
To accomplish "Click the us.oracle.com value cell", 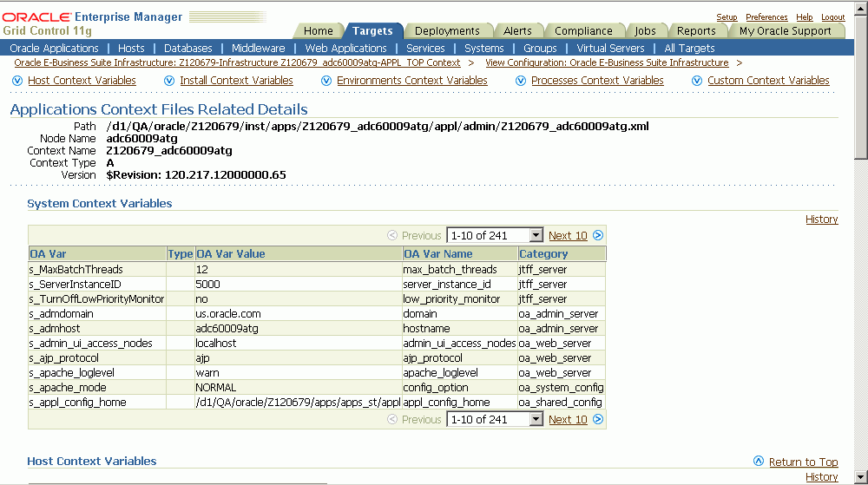I will coord(298,313).
